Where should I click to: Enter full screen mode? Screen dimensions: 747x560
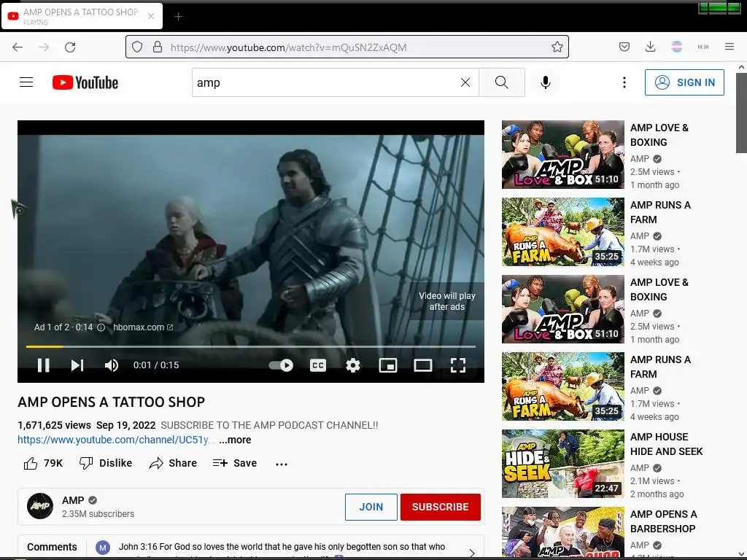click(458, 365)
